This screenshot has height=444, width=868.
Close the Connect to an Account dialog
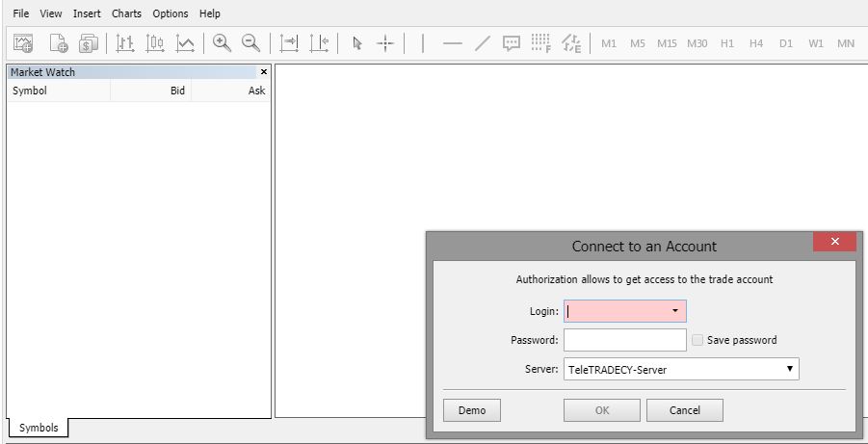[x=835, y=242]
